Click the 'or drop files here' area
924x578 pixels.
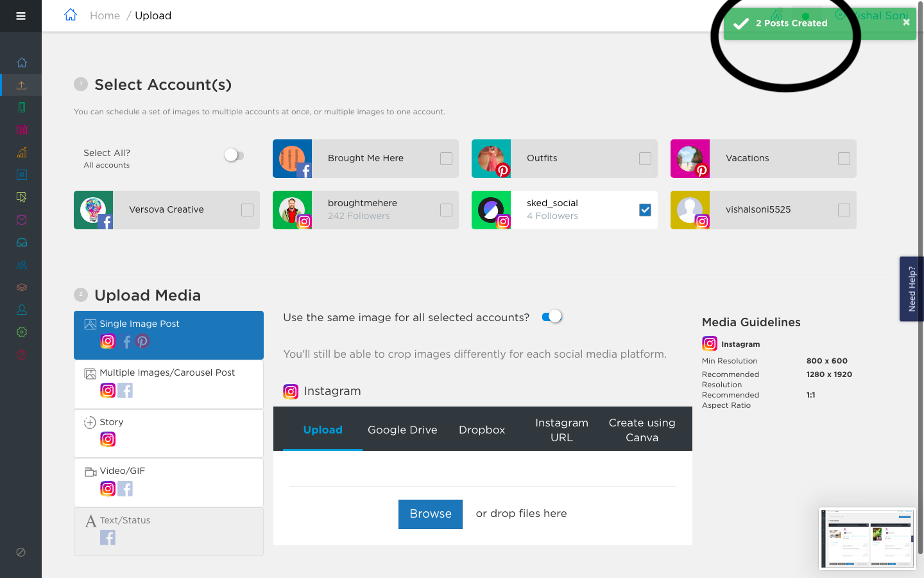(521, 513)
